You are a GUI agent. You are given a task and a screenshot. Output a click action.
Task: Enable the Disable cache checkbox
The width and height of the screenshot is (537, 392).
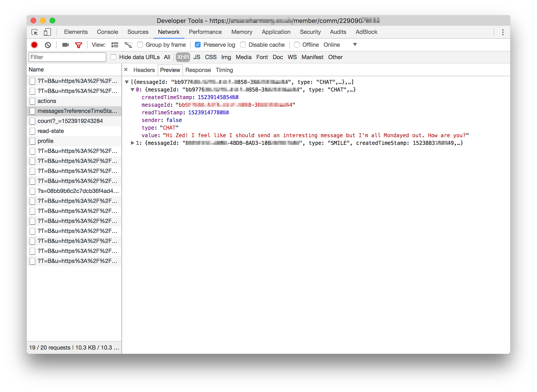[x=243, y=45]
